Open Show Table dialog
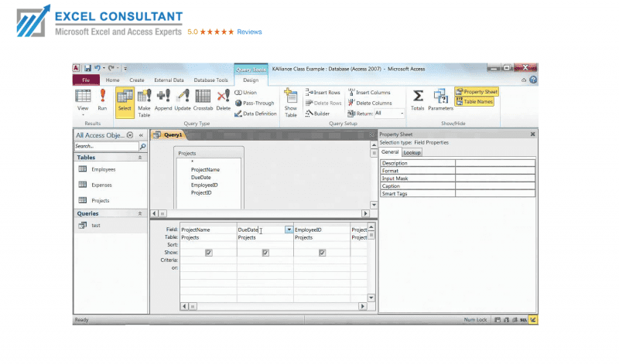The image size is (619, 364). [291, 103]
